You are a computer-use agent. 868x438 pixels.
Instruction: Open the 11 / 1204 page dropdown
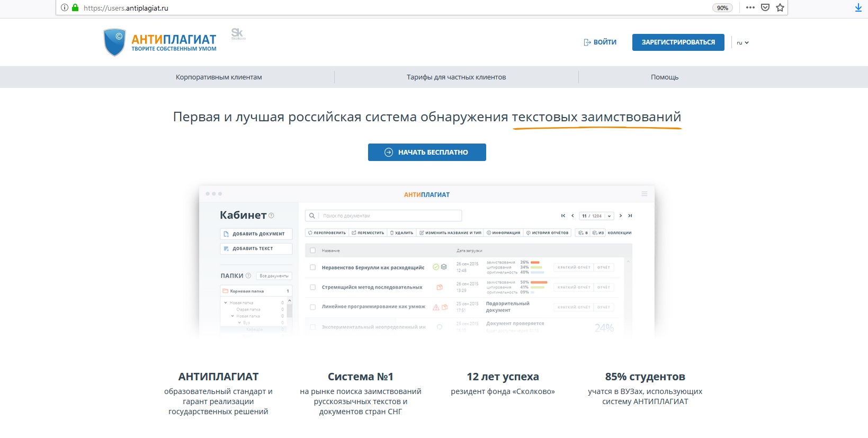point(596,216)
